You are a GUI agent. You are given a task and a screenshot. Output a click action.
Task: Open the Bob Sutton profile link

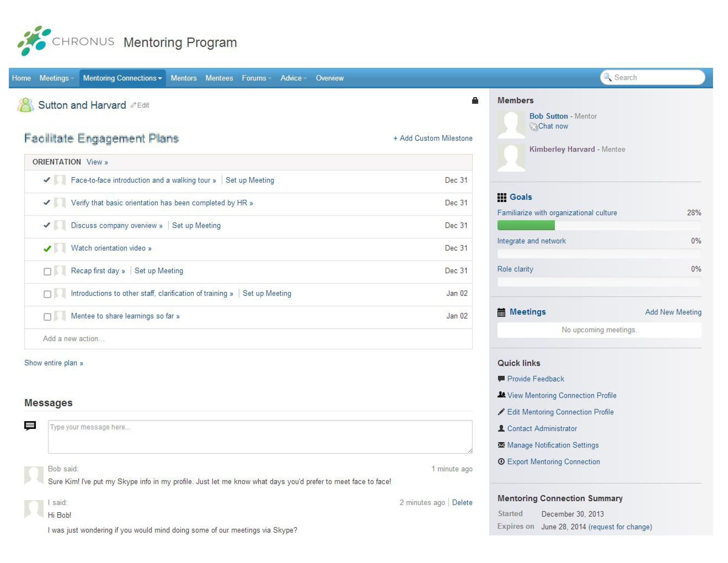548,116
